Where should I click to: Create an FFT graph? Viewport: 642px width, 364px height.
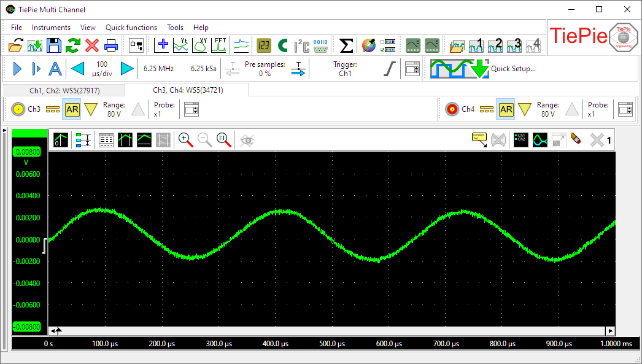[x=219, y=45]
